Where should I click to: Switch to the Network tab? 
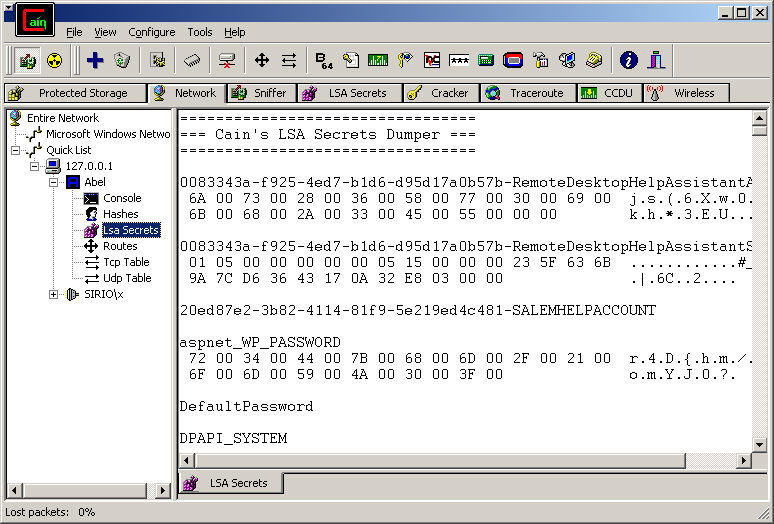click(x=188, y=93)
